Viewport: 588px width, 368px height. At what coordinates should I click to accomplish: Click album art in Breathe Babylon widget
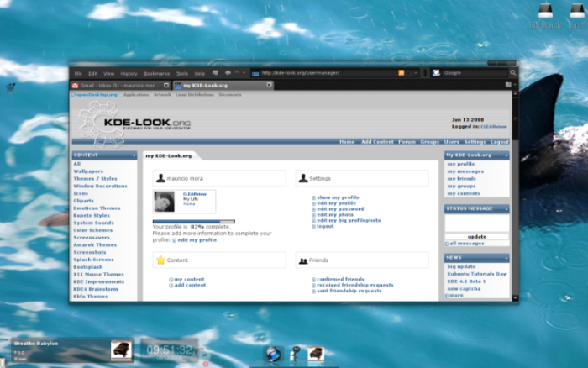[121, 350]
